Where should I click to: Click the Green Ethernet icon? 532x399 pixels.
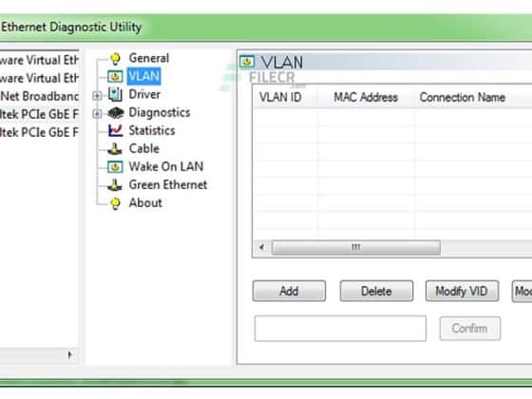pyautogui.click(x=115, y=185)
